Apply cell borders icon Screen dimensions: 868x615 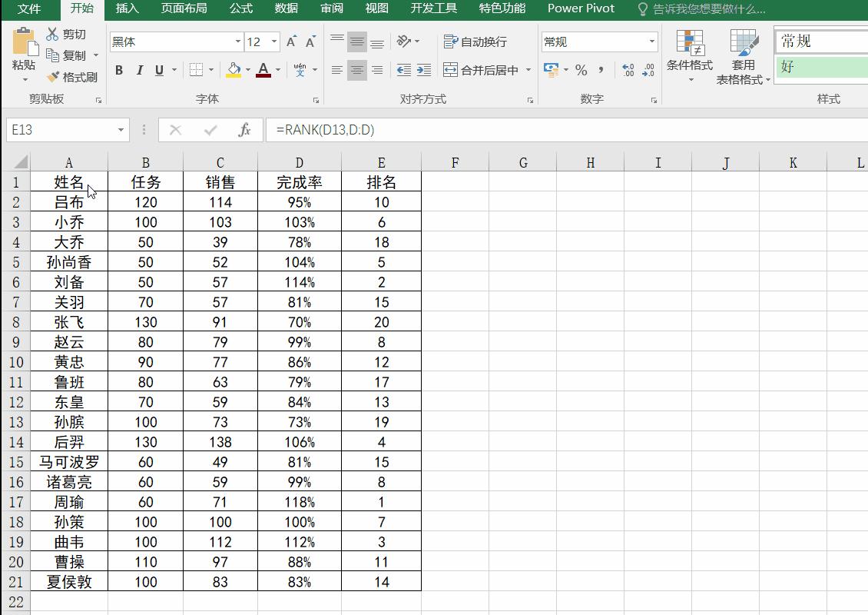(196, 70)
